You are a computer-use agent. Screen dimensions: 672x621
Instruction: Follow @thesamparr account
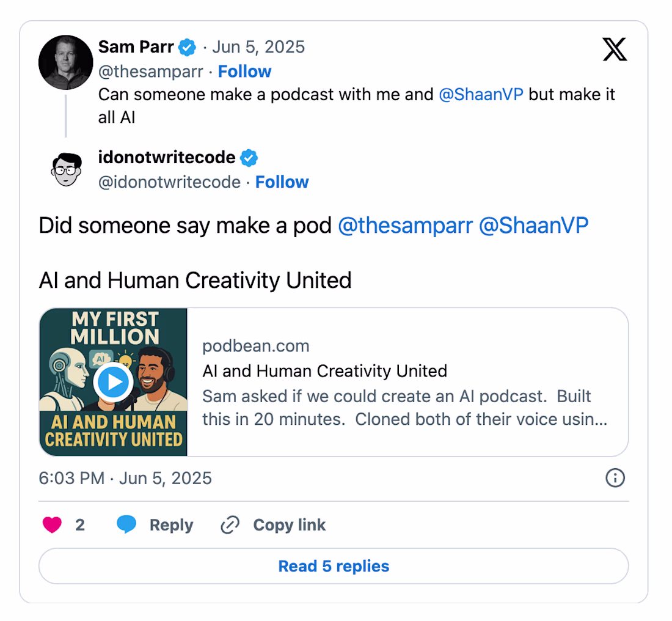click(244, 72)
